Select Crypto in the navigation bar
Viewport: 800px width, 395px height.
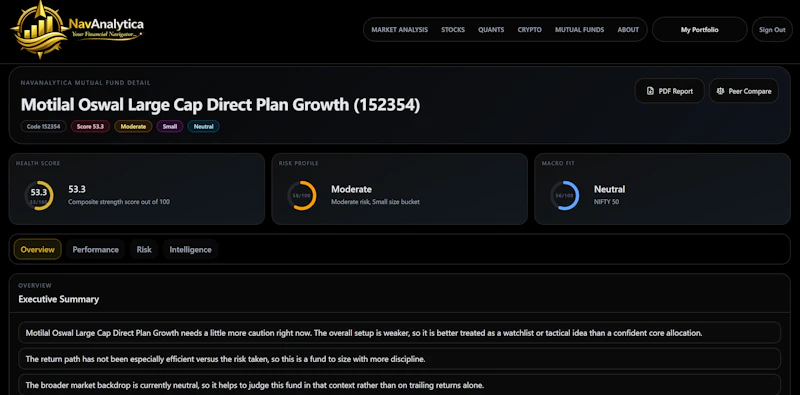tap(530, 30)
